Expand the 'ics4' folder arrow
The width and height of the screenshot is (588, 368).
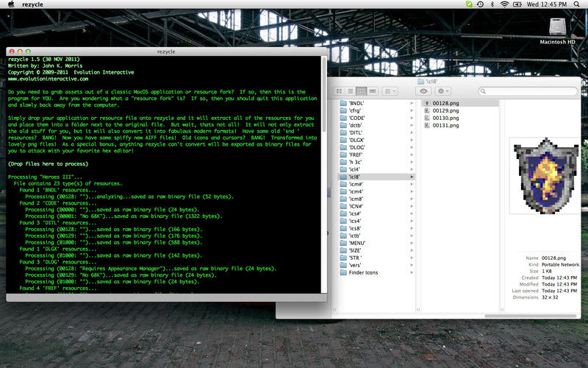click(412, 221)
